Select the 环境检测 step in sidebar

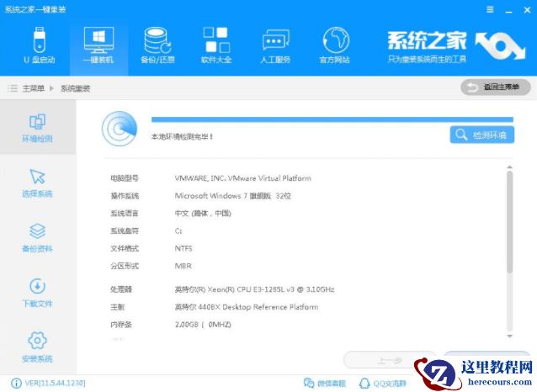click(x=37, y=127)
